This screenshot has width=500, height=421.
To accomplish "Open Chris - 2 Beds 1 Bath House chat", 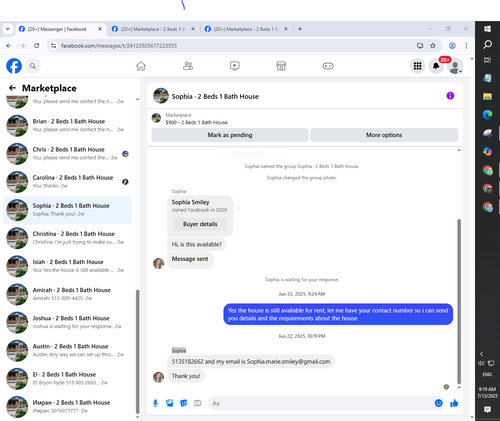I will [68, 154].
